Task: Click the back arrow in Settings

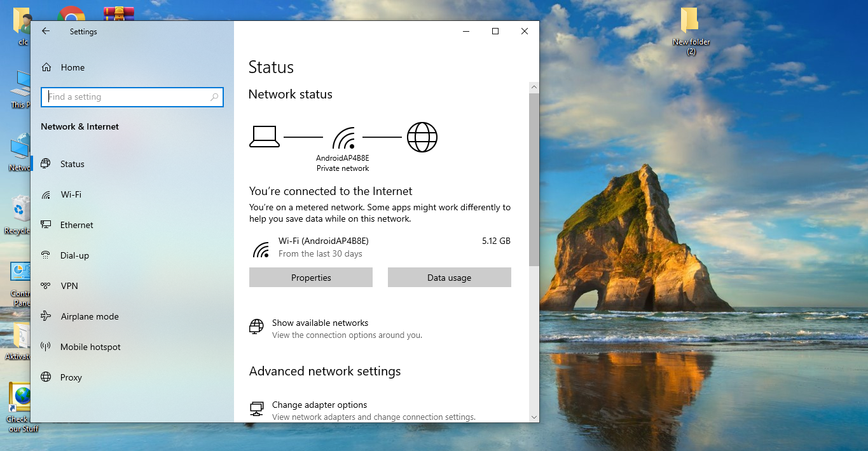Action: click(45, 30)
